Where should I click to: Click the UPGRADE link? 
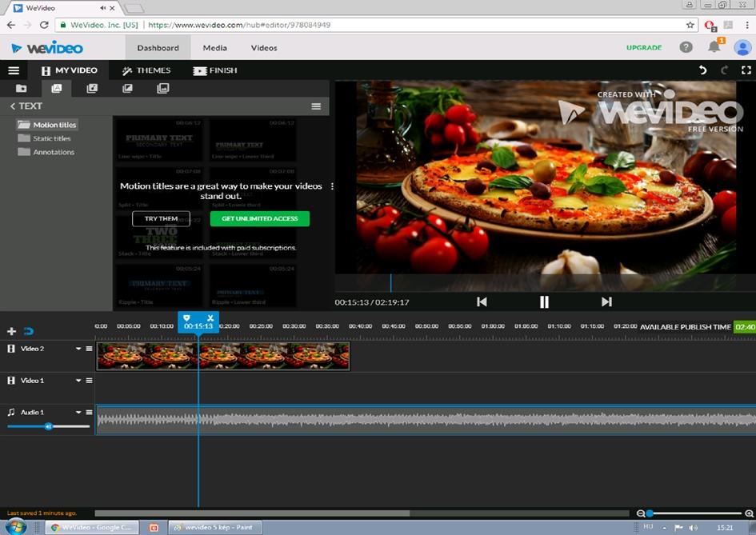(x=644, y=48)
